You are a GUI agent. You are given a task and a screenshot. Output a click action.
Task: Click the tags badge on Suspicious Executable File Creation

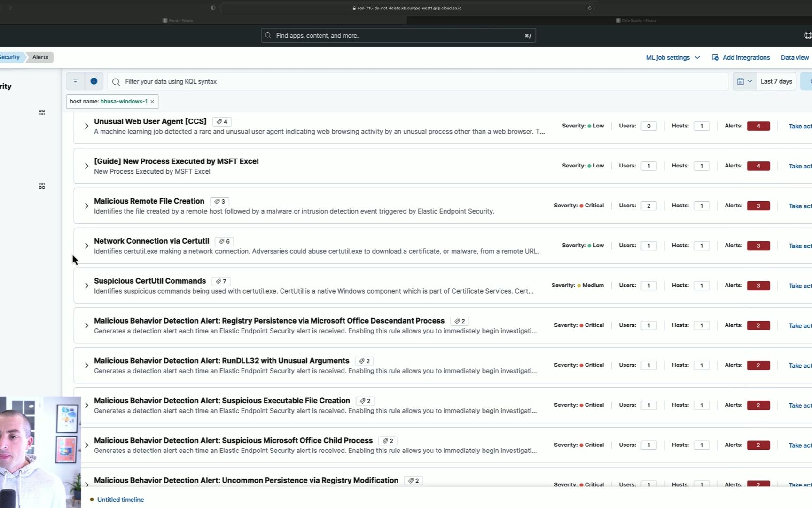365,401
